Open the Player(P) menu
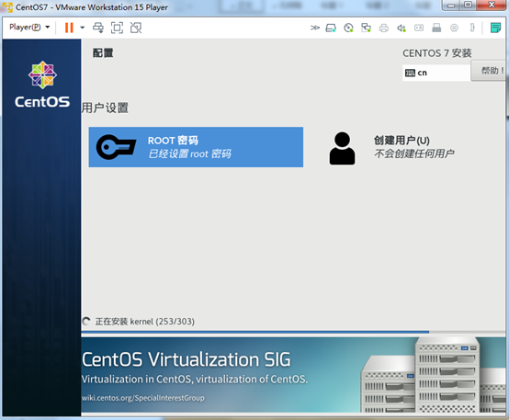 pyautogui.click(x=29, y=27)
